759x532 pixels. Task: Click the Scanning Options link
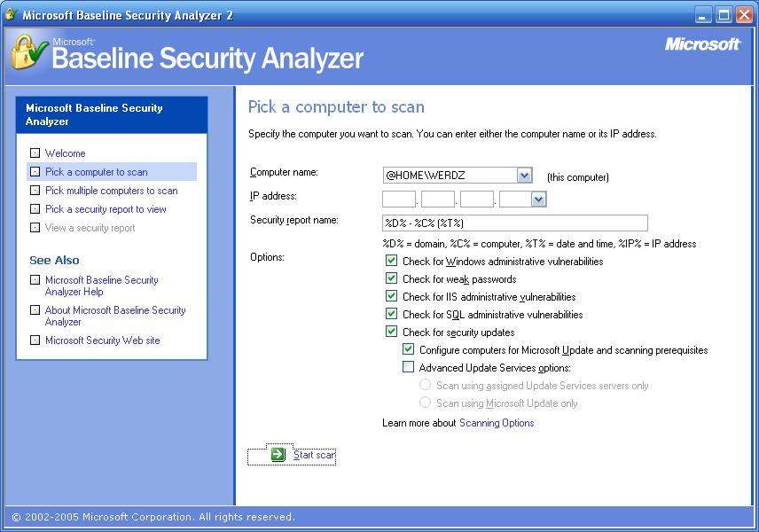(x=497, y=423)
